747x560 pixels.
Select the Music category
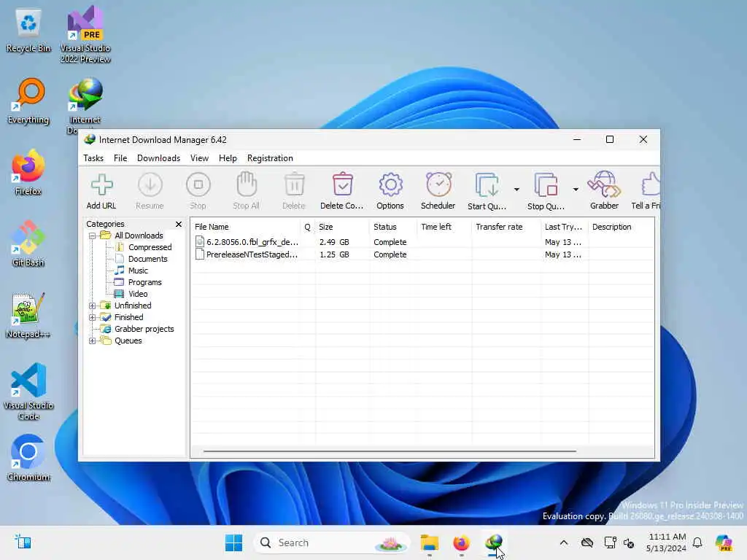point(138,271)
